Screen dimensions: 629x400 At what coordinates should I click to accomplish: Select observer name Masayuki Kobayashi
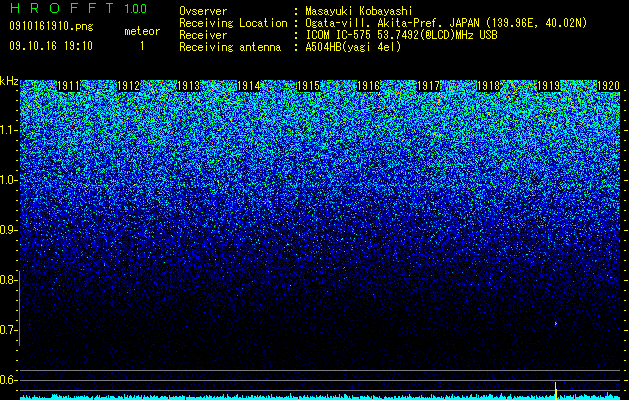[x=359, y=11]
